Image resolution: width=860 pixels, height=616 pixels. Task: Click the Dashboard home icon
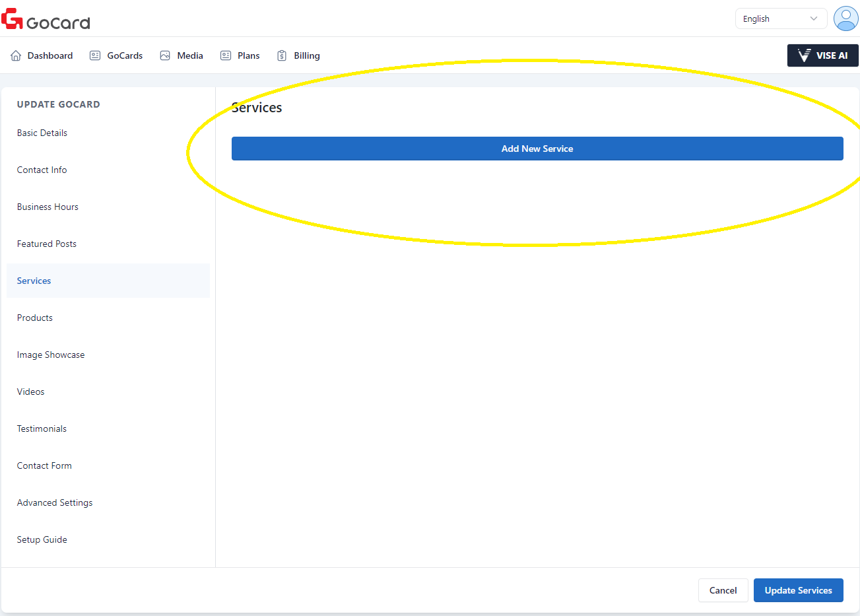coord(16,56)
